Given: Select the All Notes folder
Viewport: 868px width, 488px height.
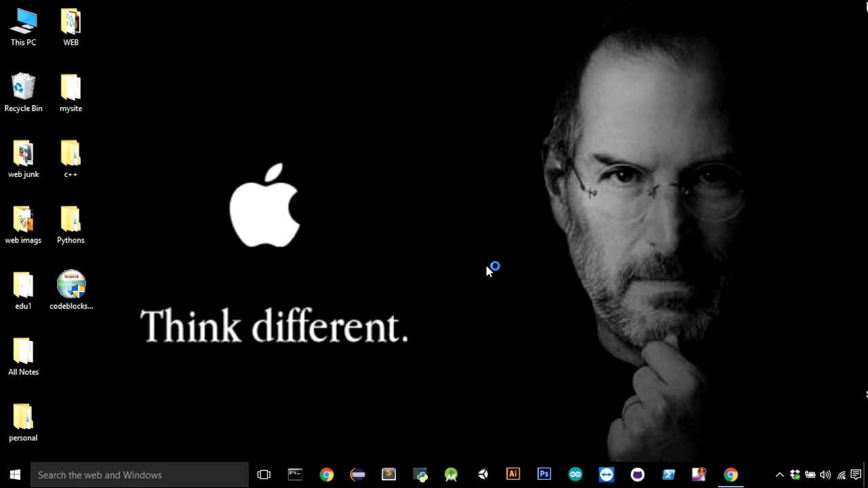Looking at the screenshot, I should coord(23,356).
